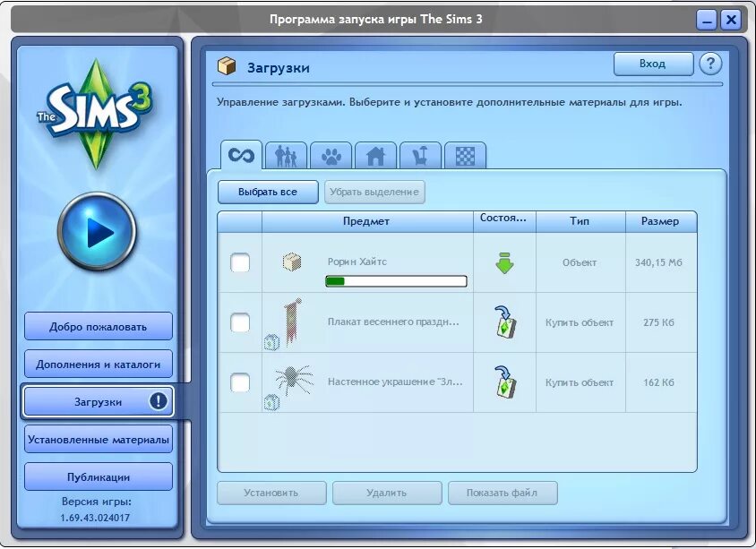Click the Показать файл button
Screen dimensions: 756x549
[x=503, y=493]
